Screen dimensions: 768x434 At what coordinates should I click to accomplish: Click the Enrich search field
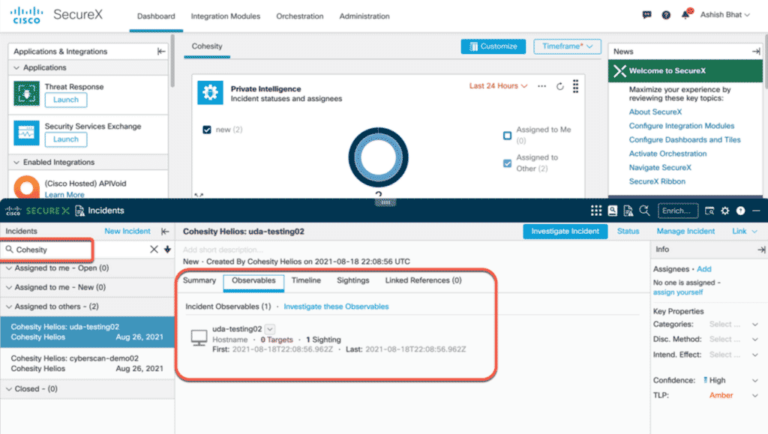tap(677, 211)
